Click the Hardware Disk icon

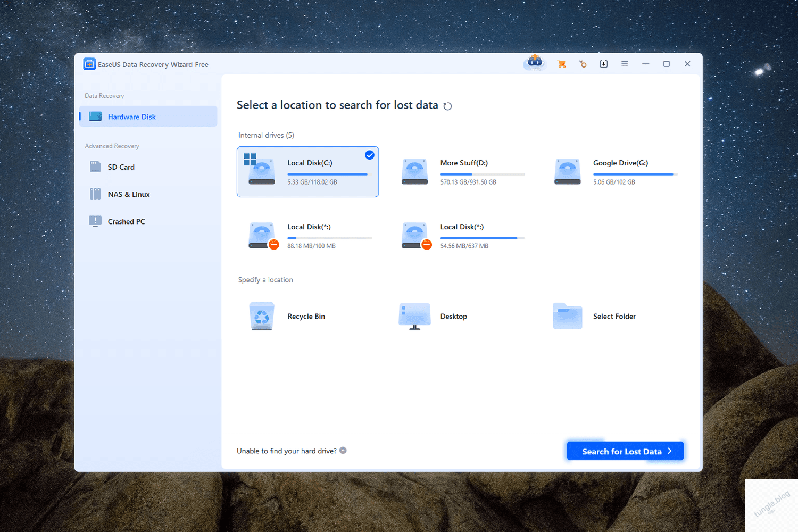click(x=95, y=117)
